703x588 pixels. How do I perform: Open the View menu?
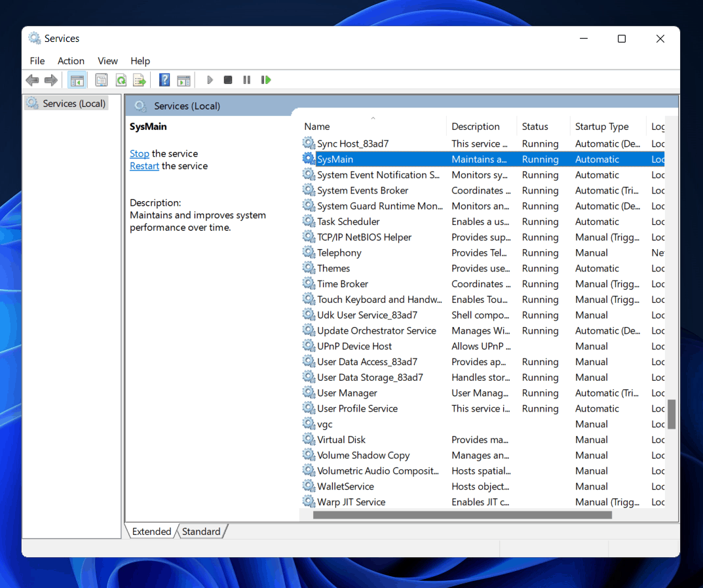[107, 61]
